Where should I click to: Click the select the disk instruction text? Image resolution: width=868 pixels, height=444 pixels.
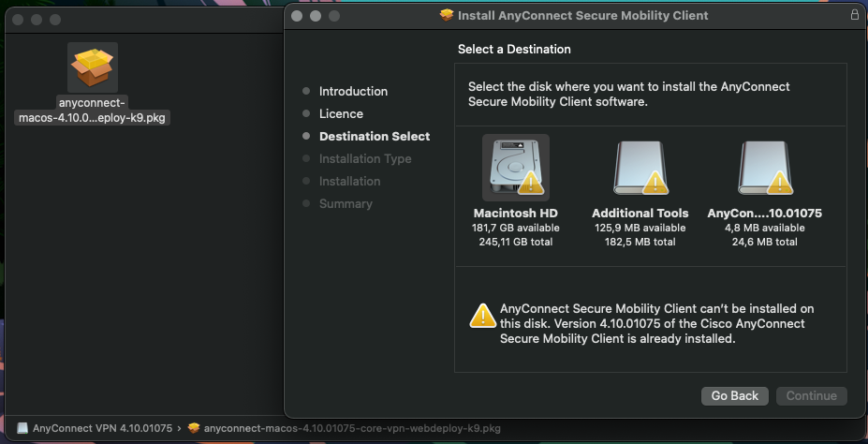629,95
